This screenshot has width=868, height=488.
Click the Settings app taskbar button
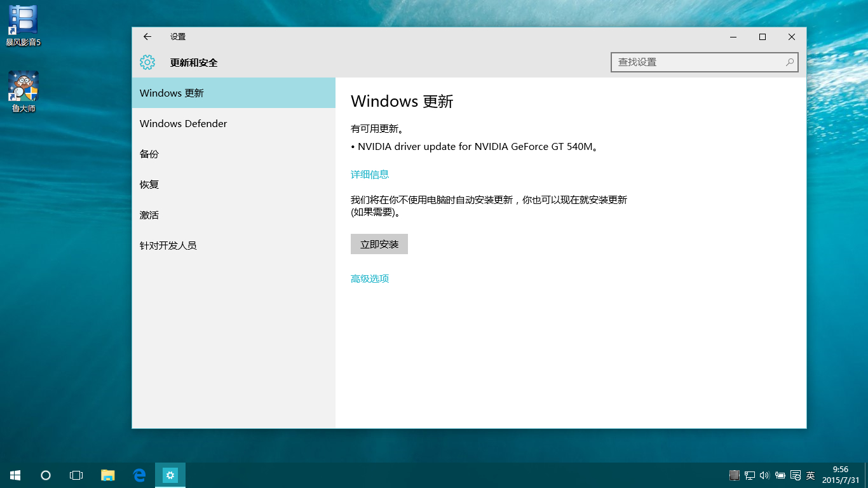click(x=170, y=475)
